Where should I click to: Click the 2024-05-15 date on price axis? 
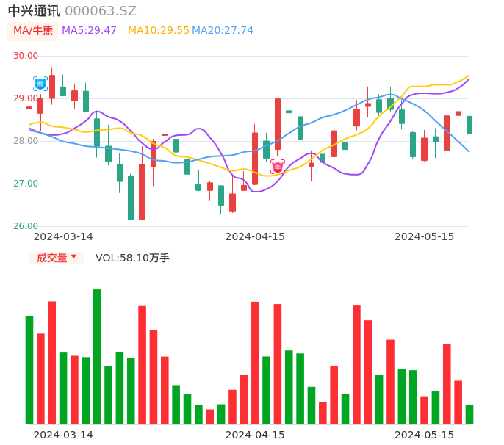point(425,236)
